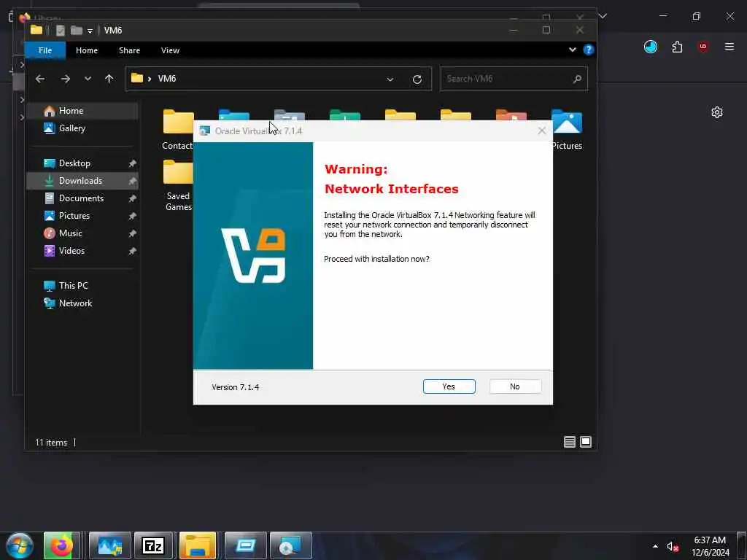Open the clock showing 6:37 AM
Viewport: 747px width, 560px height.
710,546
